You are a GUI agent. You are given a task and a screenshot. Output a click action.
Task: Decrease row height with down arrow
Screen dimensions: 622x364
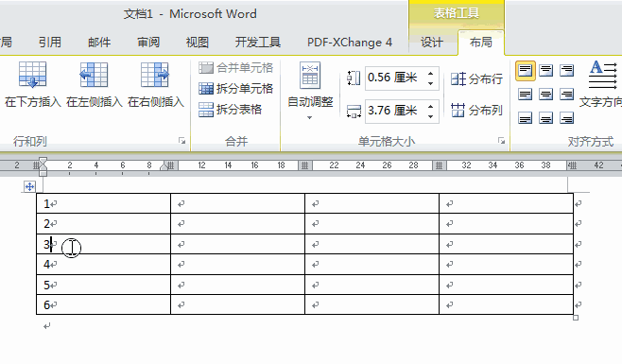click(430, 83)
